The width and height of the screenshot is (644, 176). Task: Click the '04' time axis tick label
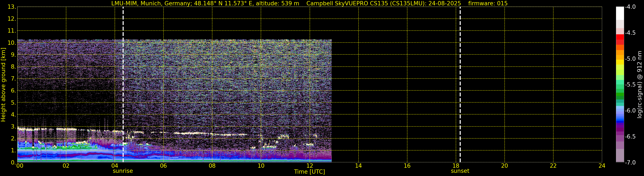[x=115, y=166]
